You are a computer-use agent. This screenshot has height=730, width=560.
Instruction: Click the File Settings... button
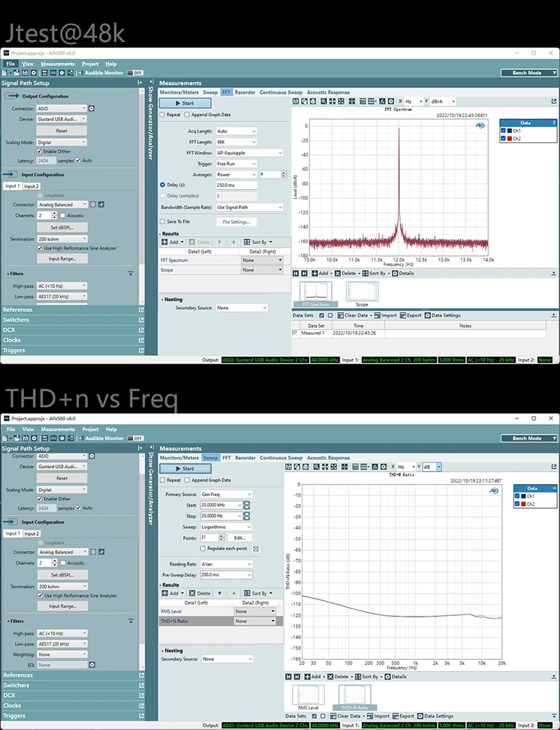237,222
